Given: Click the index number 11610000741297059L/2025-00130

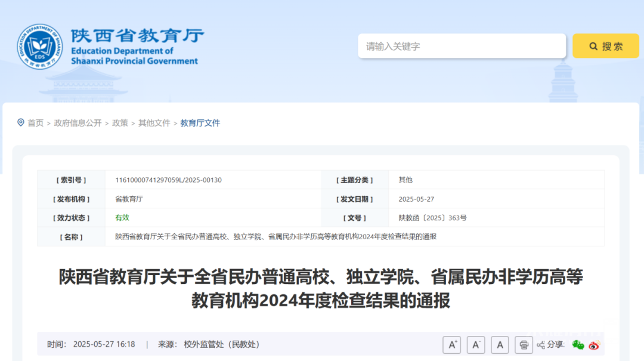Looking at the screenshot, I should point(168,180).
